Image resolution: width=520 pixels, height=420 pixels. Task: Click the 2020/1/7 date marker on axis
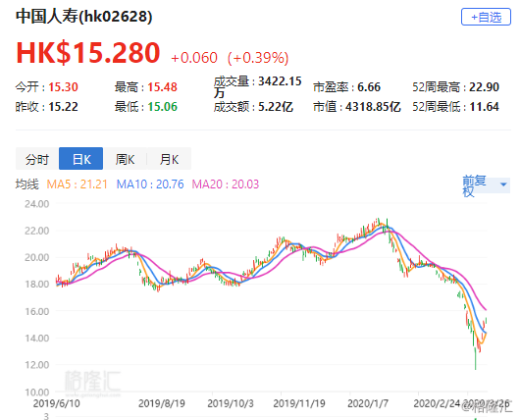[x=368, y=403]
